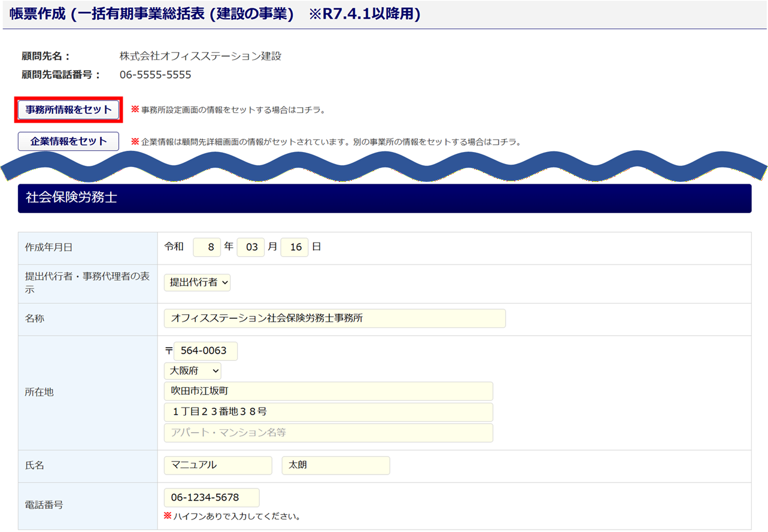The image size is (768, 532).
Task: Click the 作成年月日 row label
Action: 48,248
